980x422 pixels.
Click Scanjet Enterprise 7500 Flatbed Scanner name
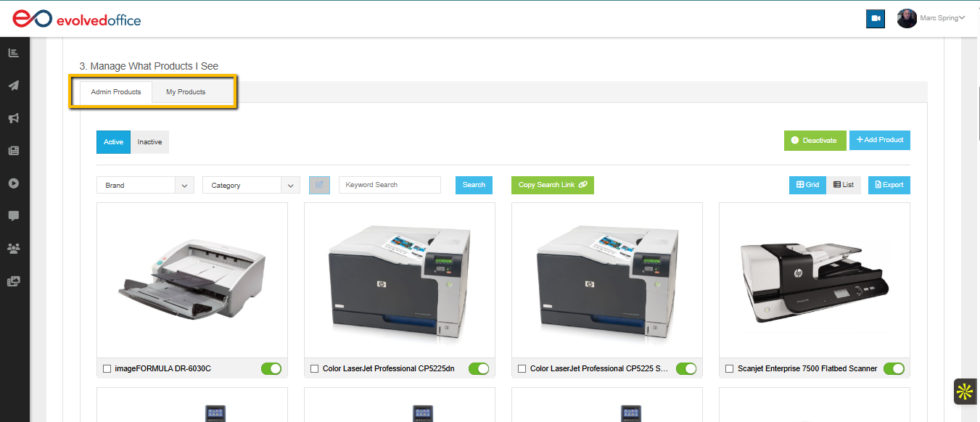tap(807, 369)
